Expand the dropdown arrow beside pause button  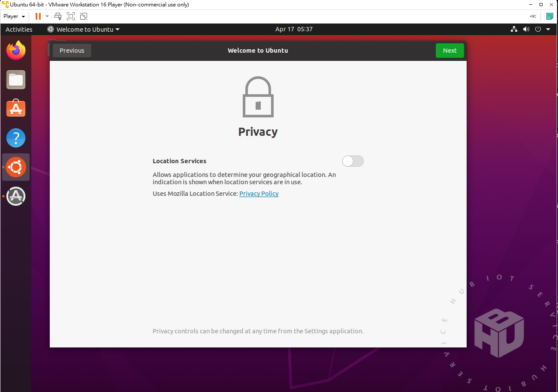point(47,16)
